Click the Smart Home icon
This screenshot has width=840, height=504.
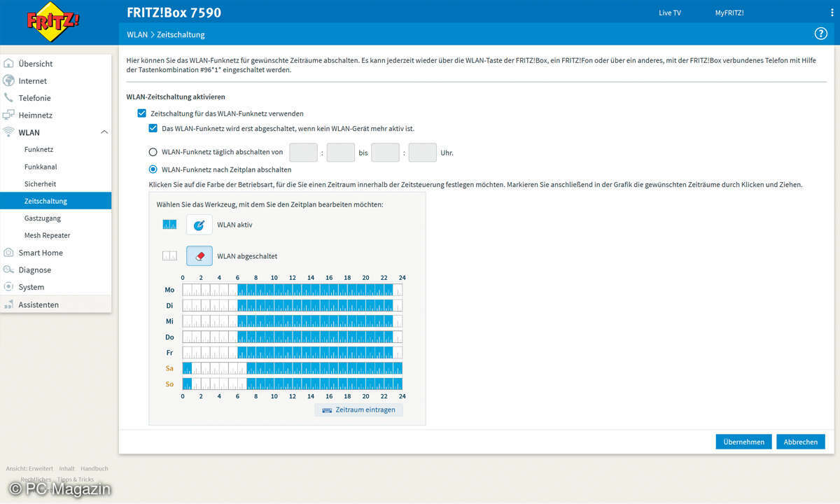[x=8, y=253]
